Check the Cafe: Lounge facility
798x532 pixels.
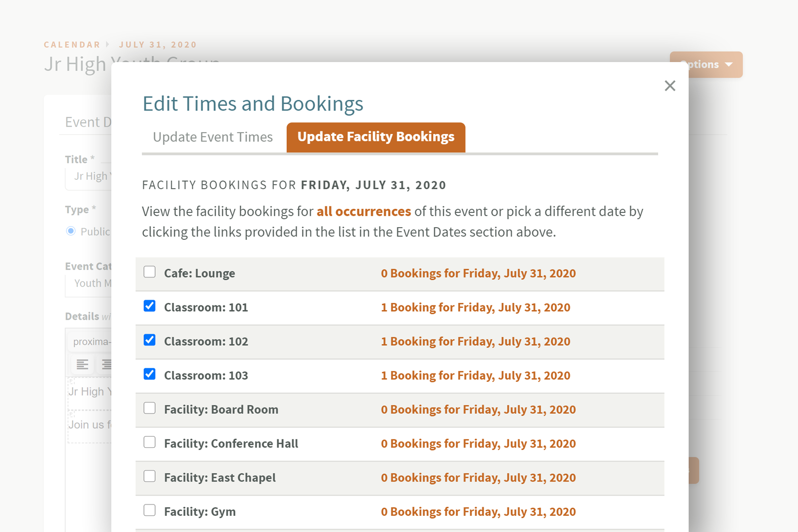(149, 271)
